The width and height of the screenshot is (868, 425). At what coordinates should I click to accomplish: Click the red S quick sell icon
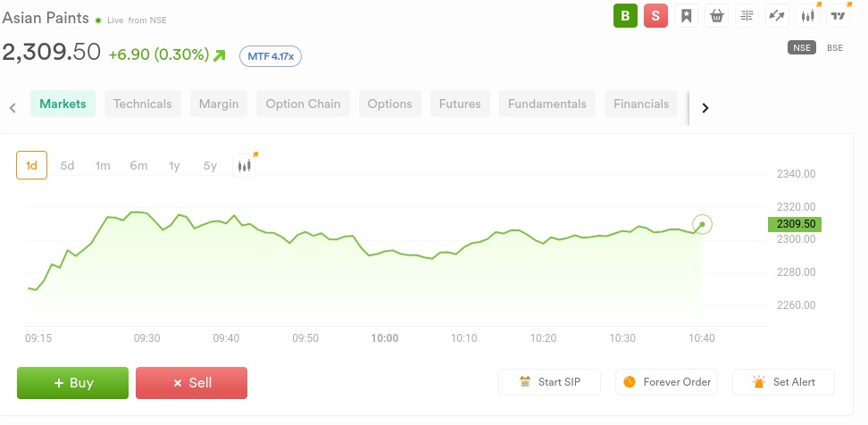[x=655, y=15]
